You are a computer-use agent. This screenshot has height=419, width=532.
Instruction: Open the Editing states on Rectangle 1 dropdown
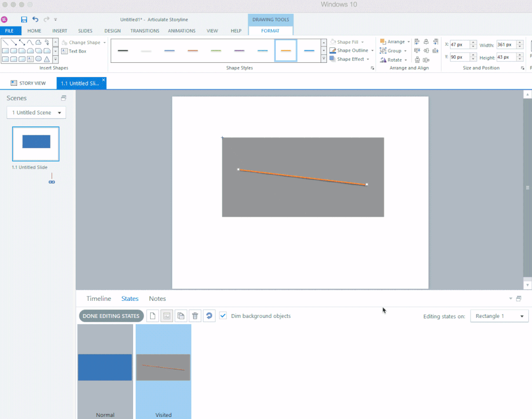(499, 316)
